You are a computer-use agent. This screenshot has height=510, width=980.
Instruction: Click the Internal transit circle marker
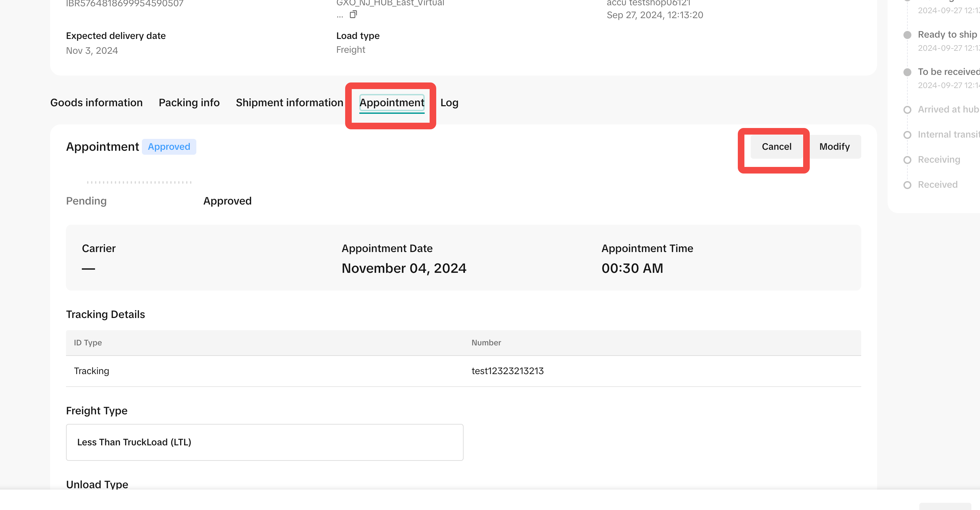coord(907,135)
